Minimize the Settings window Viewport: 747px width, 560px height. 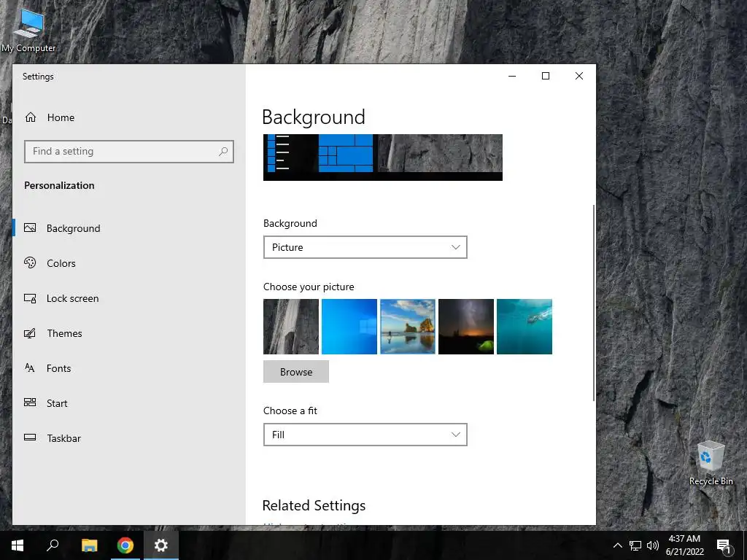point(512,76)
